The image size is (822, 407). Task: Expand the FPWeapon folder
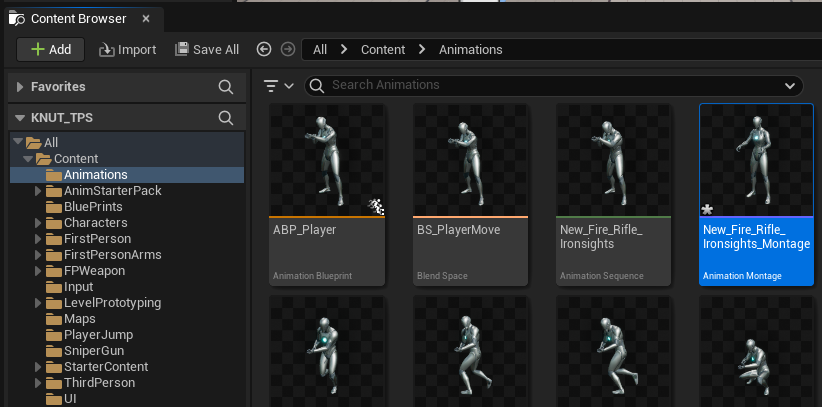pyautogui.click(x=38, y=271)
